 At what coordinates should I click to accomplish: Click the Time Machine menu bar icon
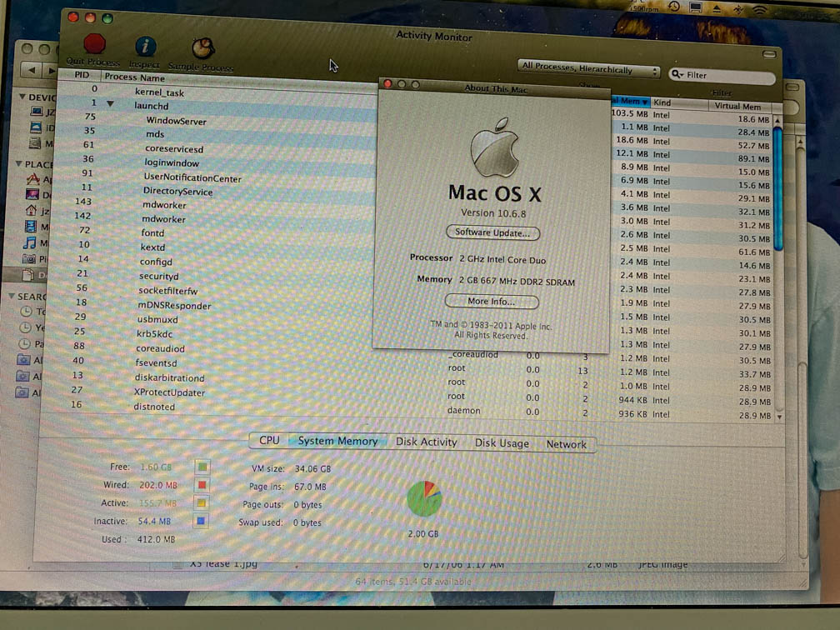674,7
